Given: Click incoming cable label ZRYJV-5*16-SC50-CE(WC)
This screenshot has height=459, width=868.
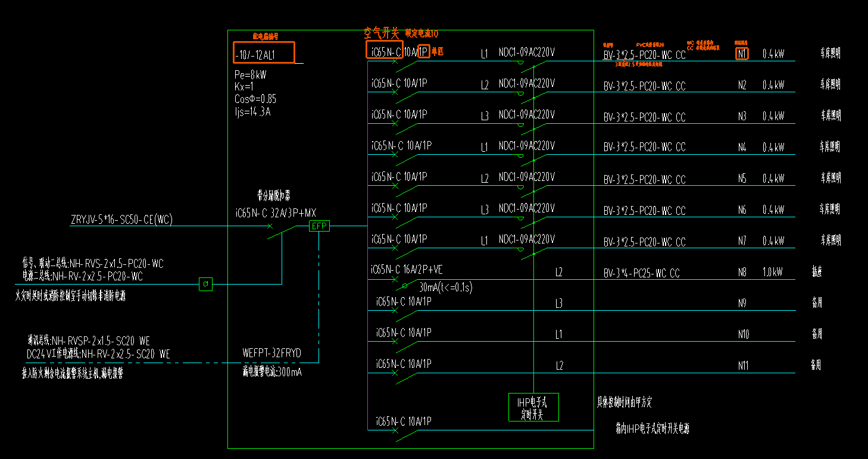Looking at the screenshot, I should point(121,220).
